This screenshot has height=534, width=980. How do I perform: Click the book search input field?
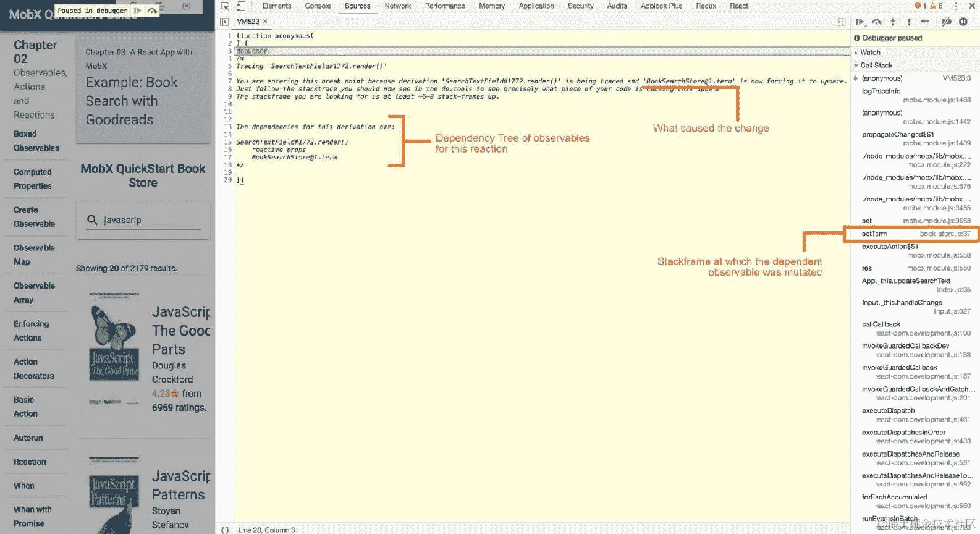click(151, 220)
